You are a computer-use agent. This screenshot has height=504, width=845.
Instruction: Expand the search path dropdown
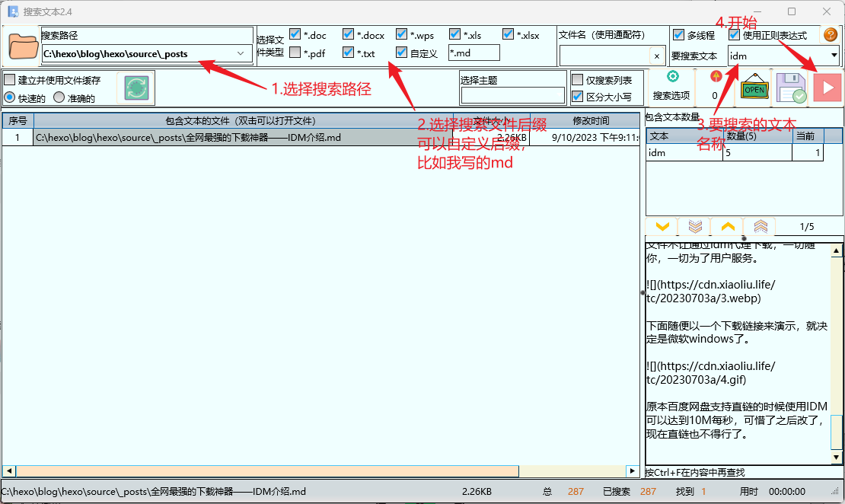[x=241, y=53]
